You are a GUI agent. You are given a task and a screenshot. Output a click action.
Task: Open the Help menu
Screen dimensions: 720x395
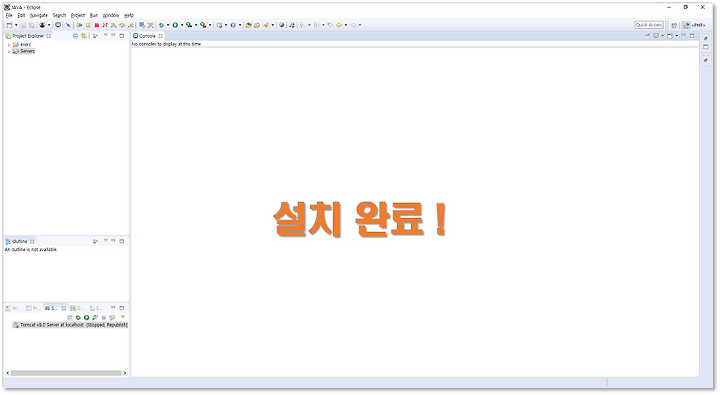[129, 15]
